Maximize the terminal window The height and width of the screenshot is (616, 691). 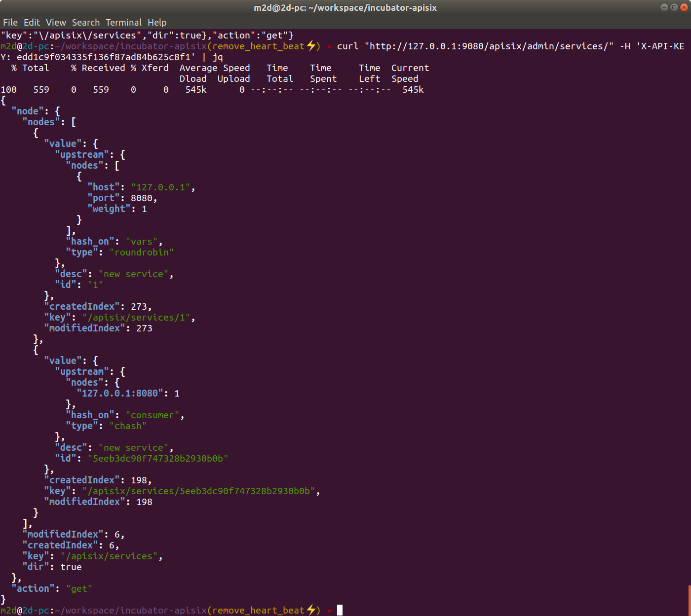click(674, 7)
